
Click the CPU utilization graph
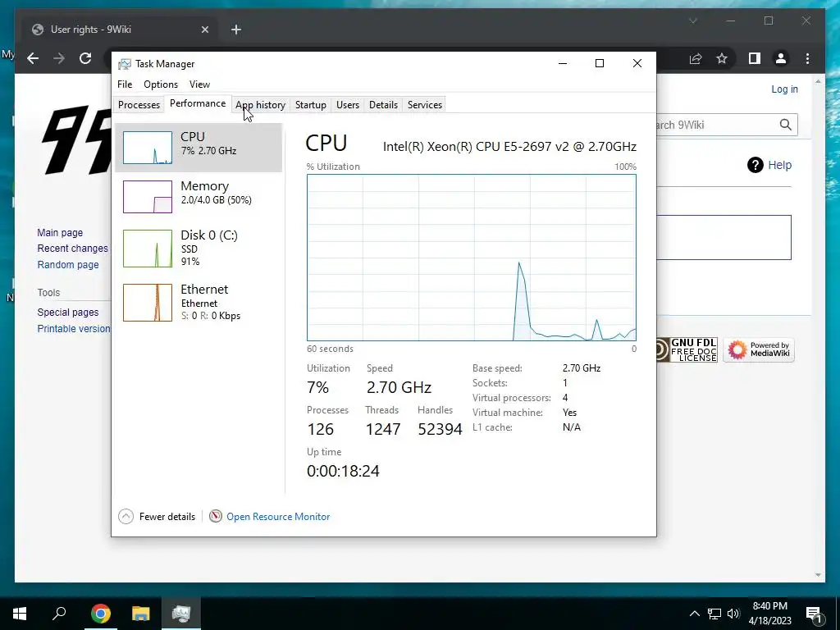(472, 257)
